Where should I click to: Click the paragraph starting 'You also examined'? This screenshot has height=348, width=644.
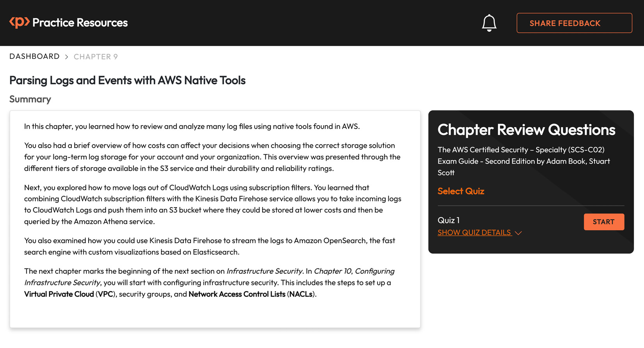pyautogui.click(x=210, y=246)
